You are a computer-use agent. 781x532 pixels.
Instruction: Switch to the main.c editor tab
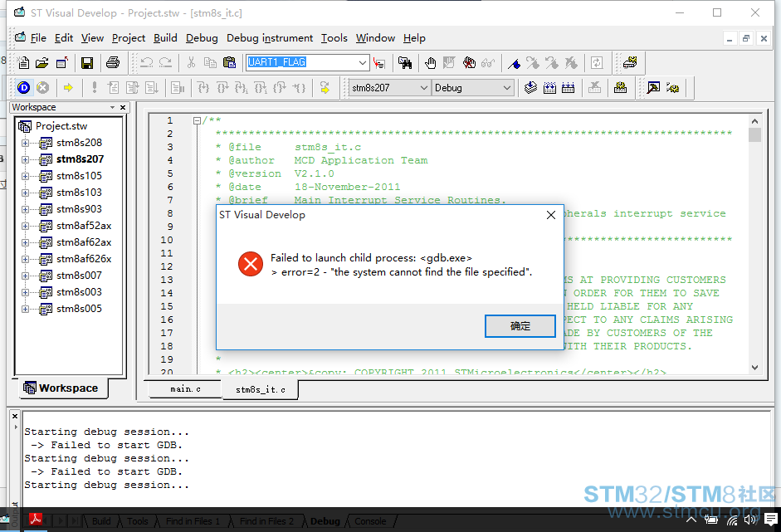(185, 389)
